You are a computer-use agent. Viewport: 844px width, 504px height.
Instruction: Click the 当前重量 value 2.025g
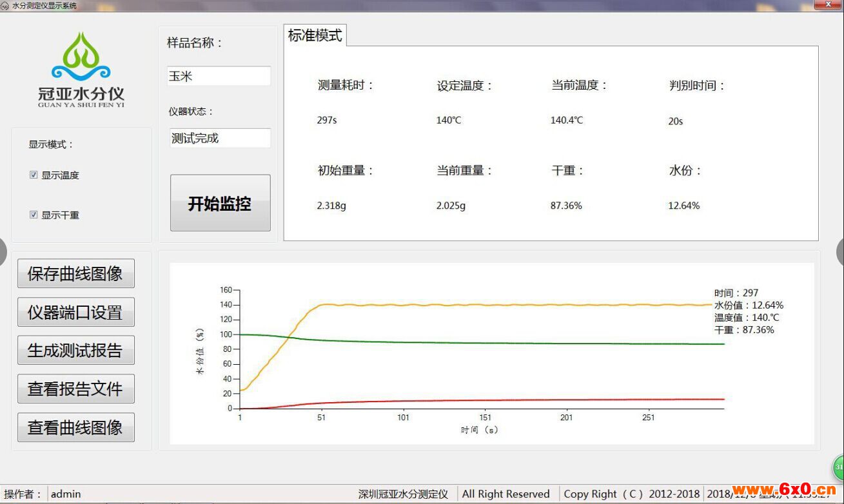451,206
